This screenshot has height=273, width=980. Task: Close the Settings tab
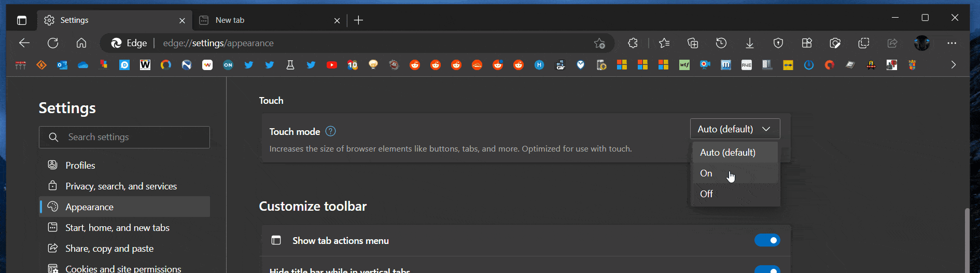[182, 21]
